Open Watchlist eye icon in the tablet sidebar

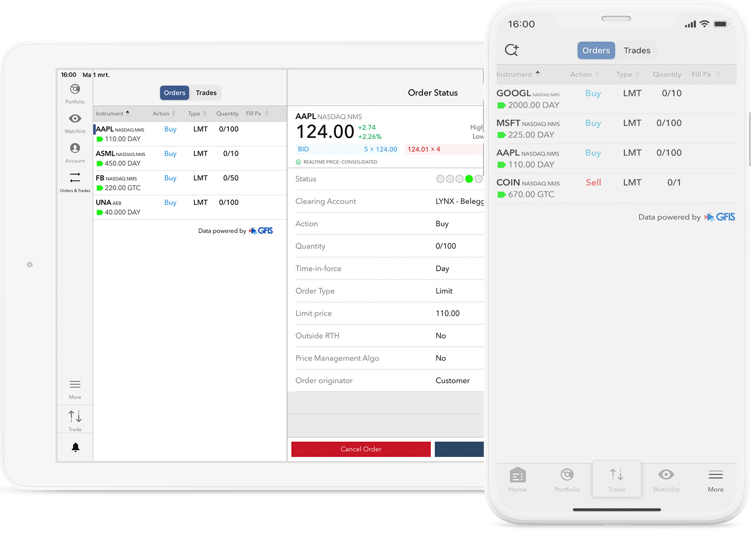point(75,118)
